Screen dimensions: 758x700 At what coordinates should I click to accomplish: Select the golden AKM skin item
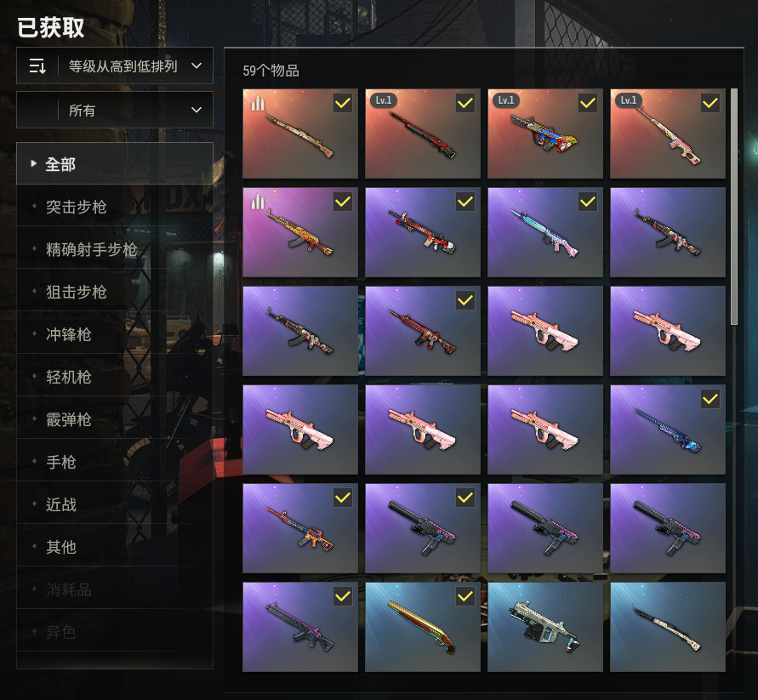coord(299,232)
